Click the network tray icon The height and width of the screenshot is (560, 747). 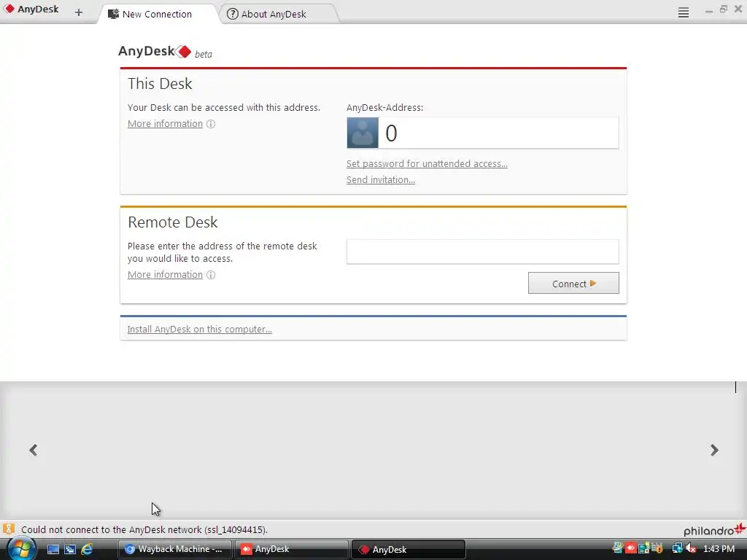pyautogui.click(x=677, y=548)
